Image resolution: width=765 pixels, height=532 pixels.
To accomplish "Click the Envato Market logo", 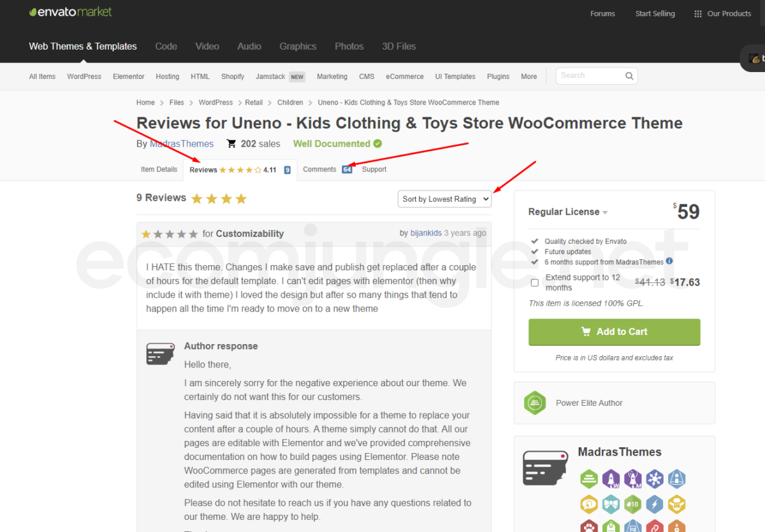I will coord(70,12).
